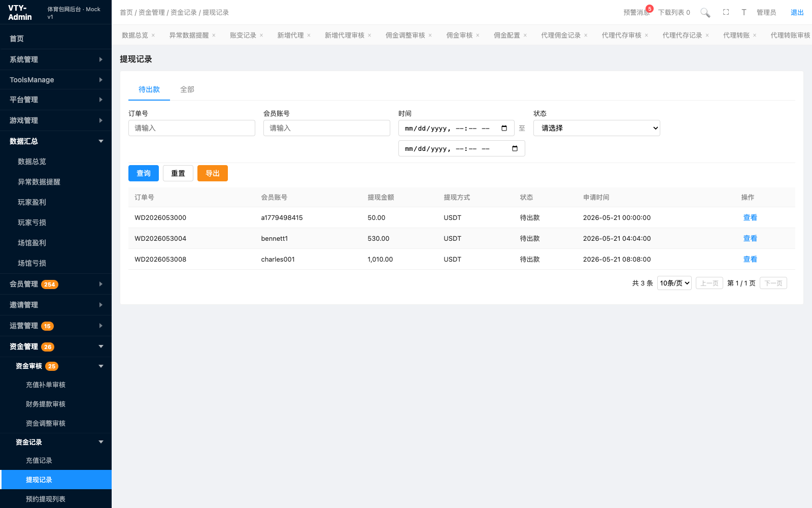Close the 佣金调整审核 tab

pyautogui.click(x=430, y=35)
